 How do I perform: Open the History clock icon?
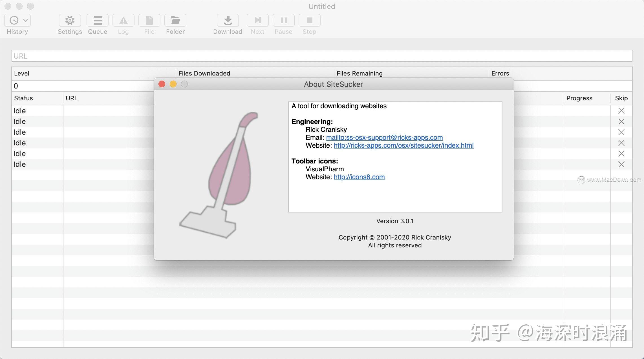click(14, 20)
